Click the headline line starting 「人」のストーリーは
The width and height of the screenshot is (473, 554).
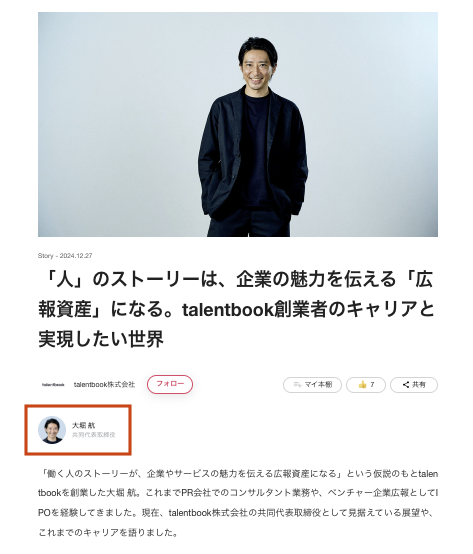[x=236, y=279]
